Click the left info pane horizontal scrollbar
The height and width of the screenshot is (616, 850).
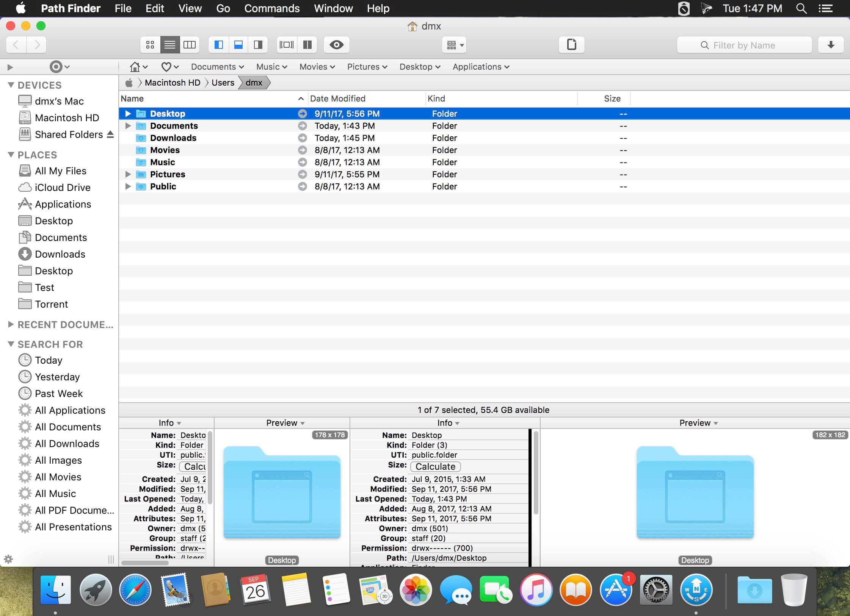[145, 563]
